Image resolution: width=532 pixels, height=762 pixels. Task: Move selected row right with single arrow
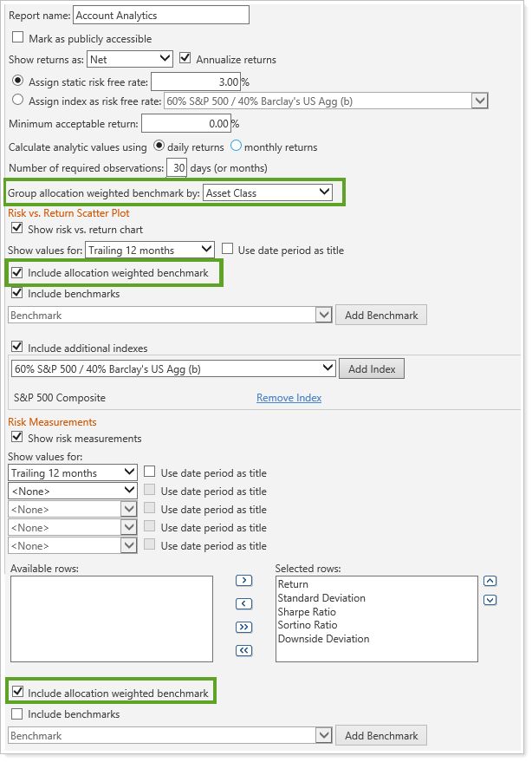243,580
